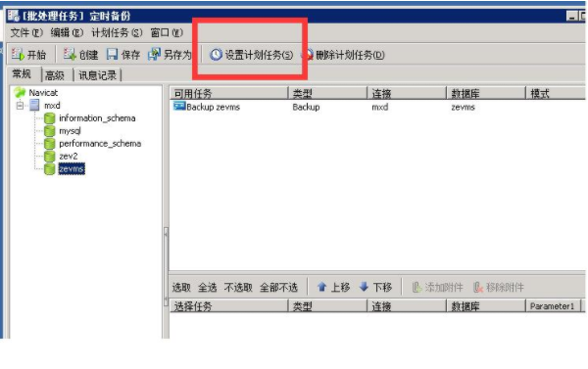Click the 'Backup' type cell
588x369 pixels.
coord(306,107)
